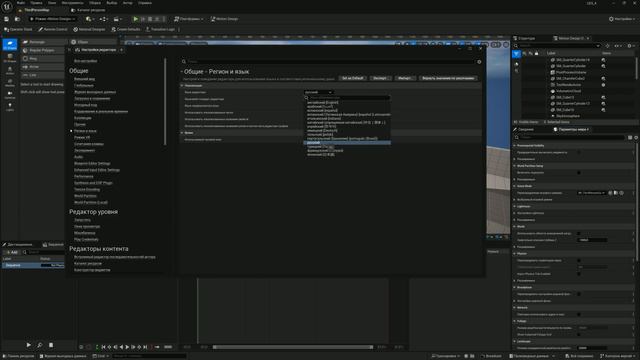Click the green Play button in toolbar
This screenshot has height=360, width=640.
[x=136, y=19]
